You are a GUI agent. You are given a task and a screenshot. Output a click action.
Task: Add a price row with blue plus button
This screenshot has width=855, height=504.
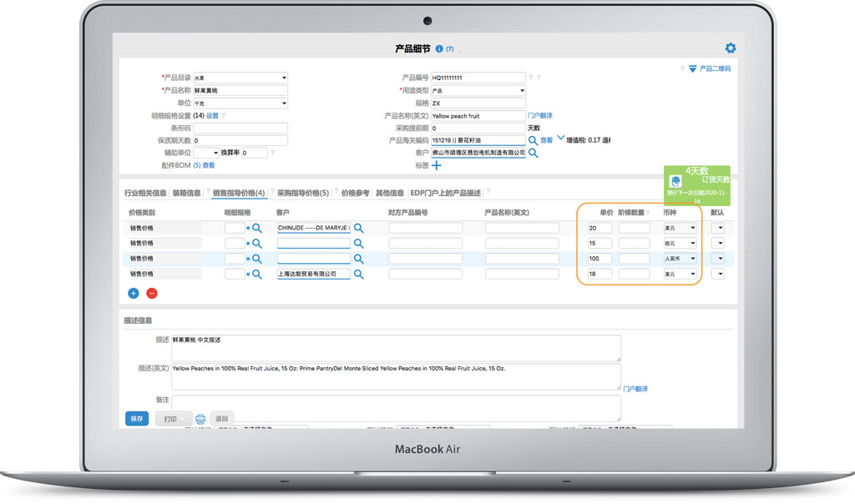[x=134, y=293]
